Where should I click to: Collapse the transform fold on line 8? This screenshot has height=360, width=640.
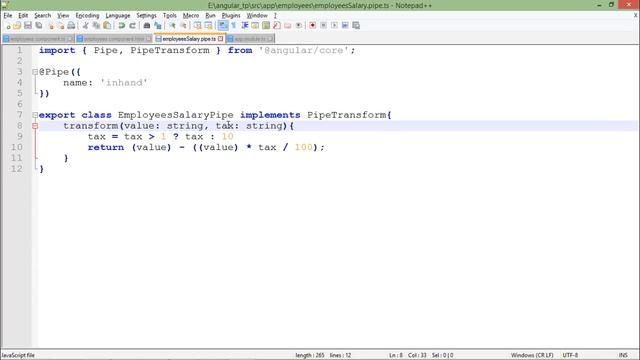point(35,126)
